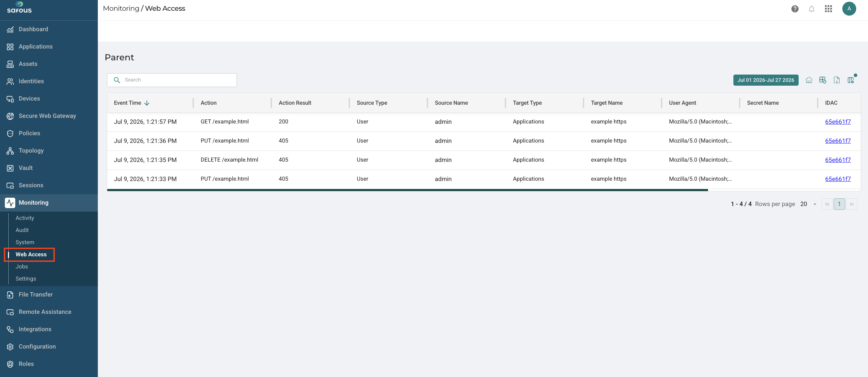Open IDAC link for the 1:21:36 PM event

point(838,141)
